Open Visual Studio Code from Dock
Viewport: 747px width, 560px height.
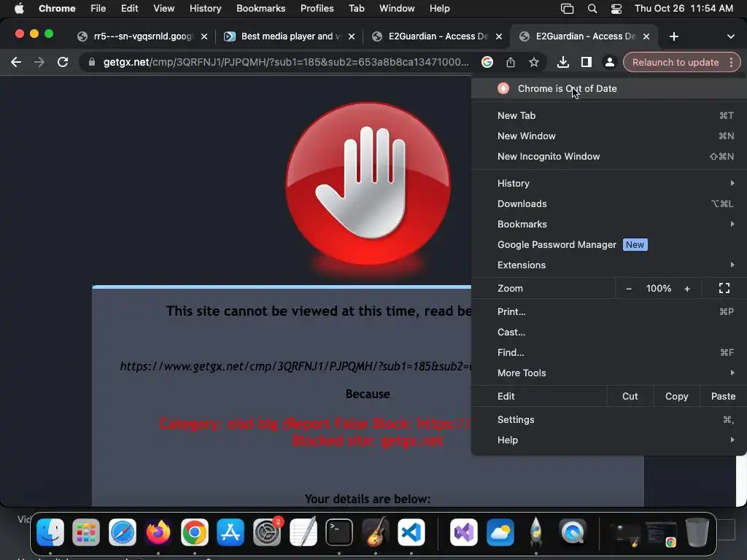(x=411, y=532)
